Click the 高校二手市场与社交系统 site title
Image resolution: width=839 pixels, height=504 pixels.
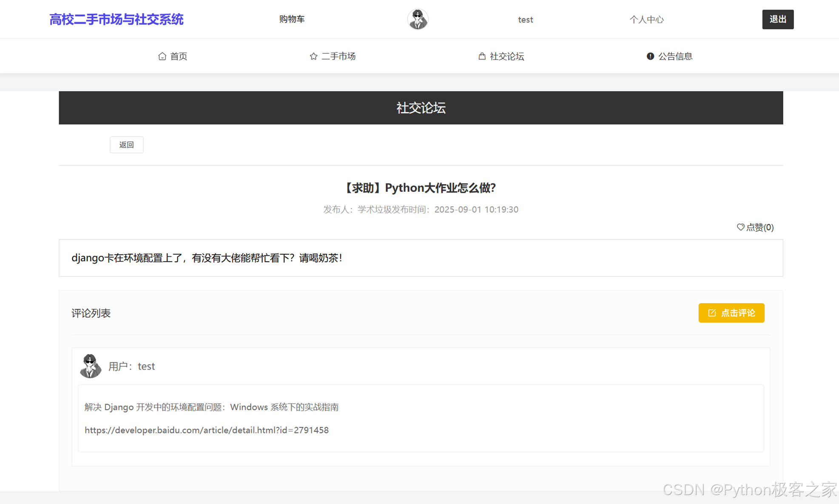pyautogui.click(x=117, y=20)
